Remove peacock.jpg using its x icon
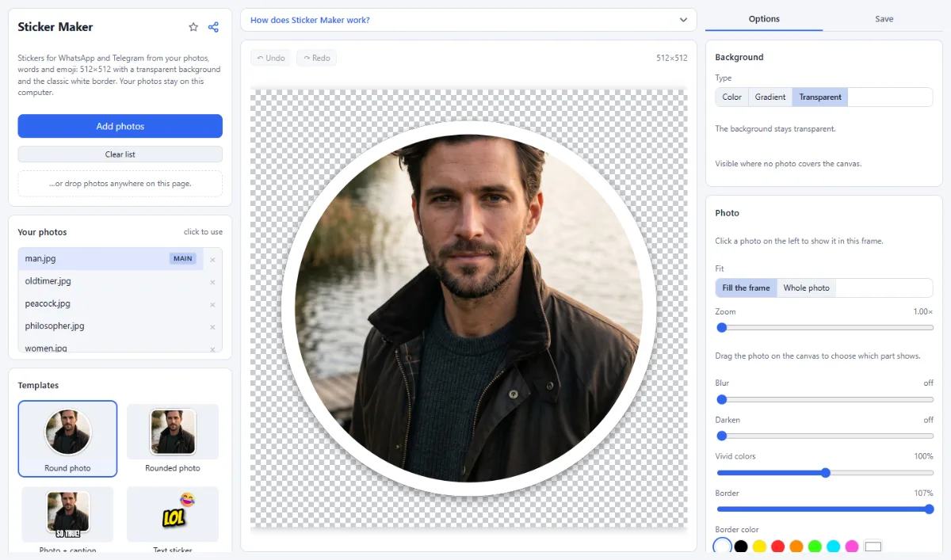The width and height of the screenshot is (951, 560). [212, 304]
